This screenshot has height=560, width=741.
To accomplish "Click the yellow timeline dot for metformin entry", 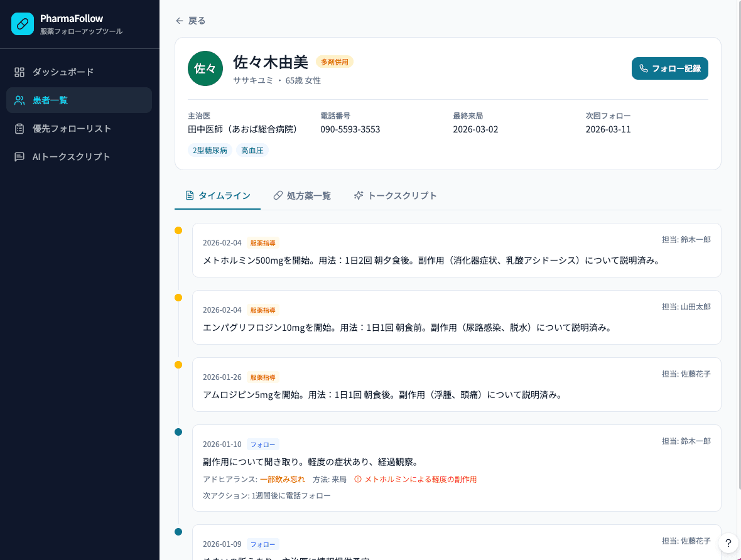I will click(178, 230).
